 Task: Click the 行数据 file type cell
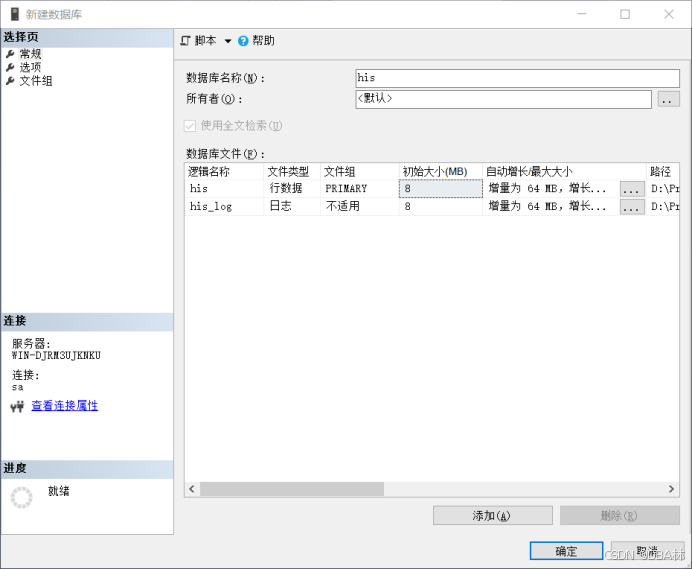click(x=292, y=189)
